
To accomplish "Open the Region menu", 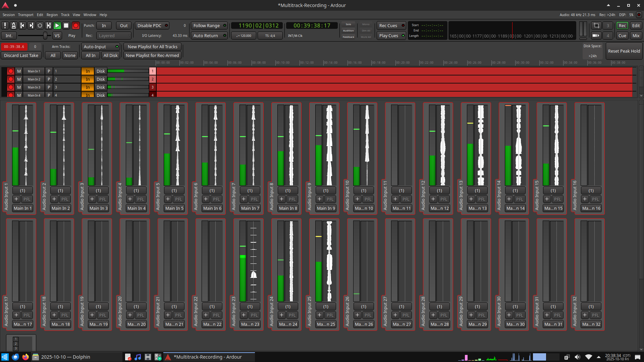I will [x=52, y=15].
